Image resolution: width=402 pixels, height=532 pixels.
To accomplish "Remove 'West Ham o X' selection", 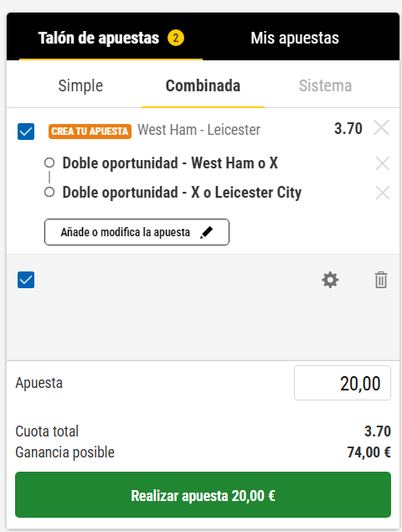I will point(383,163).
